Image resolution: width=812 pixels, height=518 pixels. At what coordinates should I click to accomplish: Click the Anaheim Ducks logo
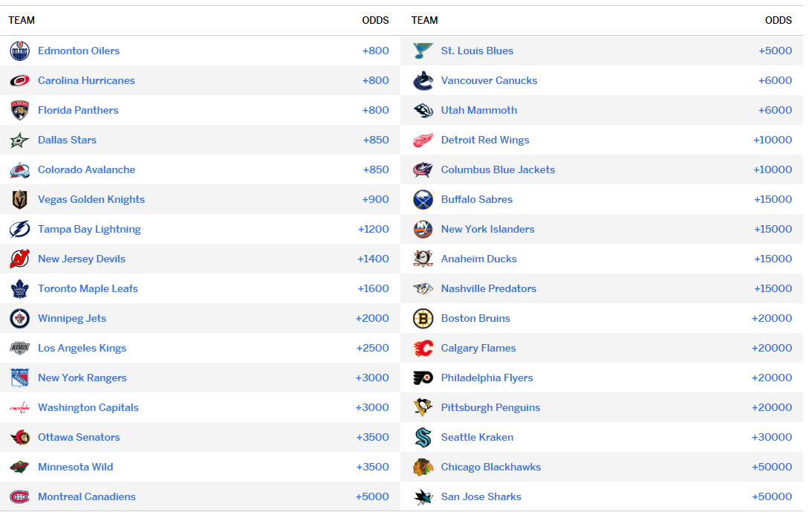[423, 259]
